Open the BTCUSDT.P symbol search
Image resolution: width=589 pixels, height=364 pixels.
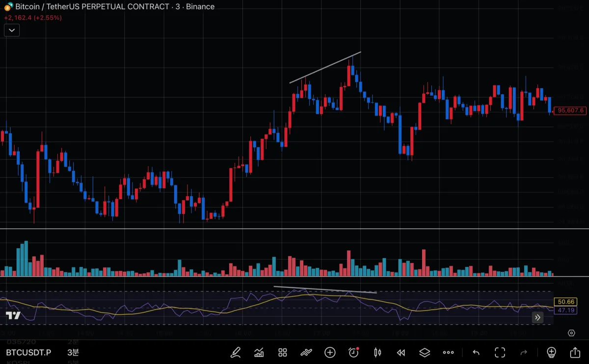[x=28, y=352]
